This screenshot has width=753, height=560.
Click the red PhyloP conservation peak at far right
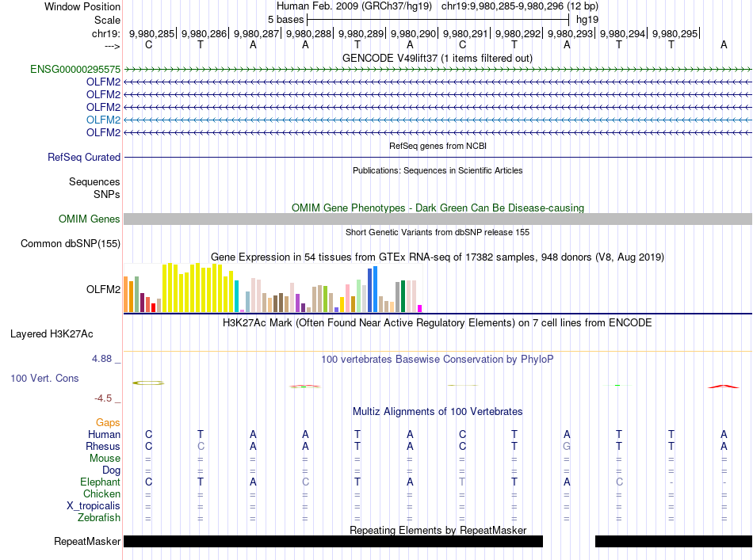[723, 387]
